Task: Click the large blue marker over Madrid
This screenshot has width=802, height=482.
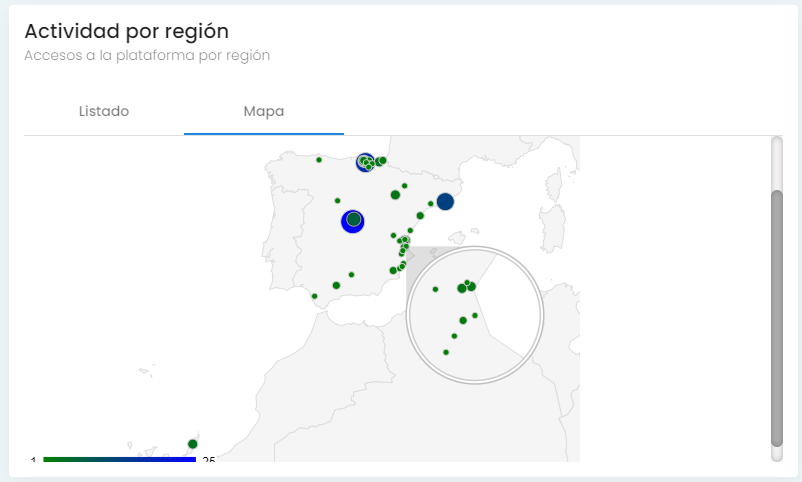Action: [x=352, y=220]
